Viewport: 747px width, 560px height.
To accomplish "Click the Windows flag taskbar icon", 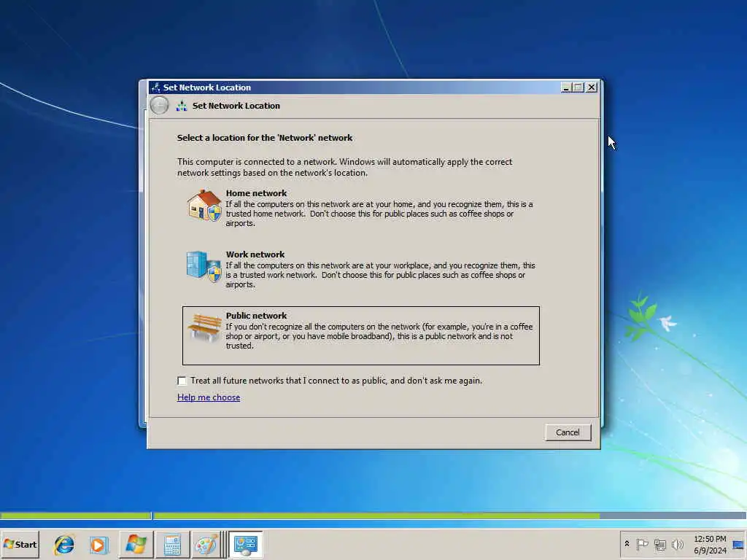I will point(136,544).
